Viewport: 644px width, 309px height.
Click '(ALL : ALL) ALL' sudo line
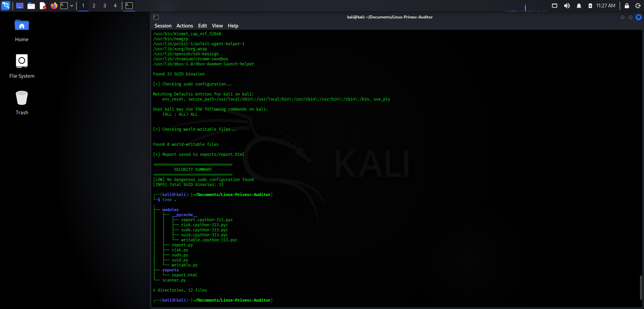coord(180,114)
